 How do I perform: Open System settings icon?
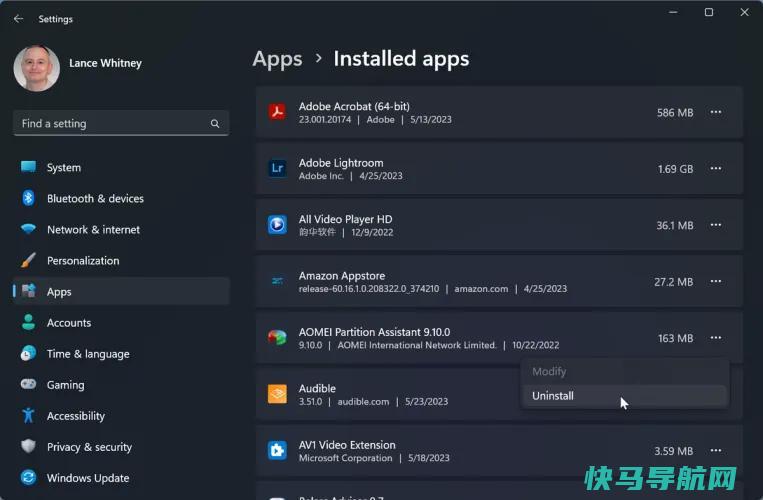[x=28, y=167]
